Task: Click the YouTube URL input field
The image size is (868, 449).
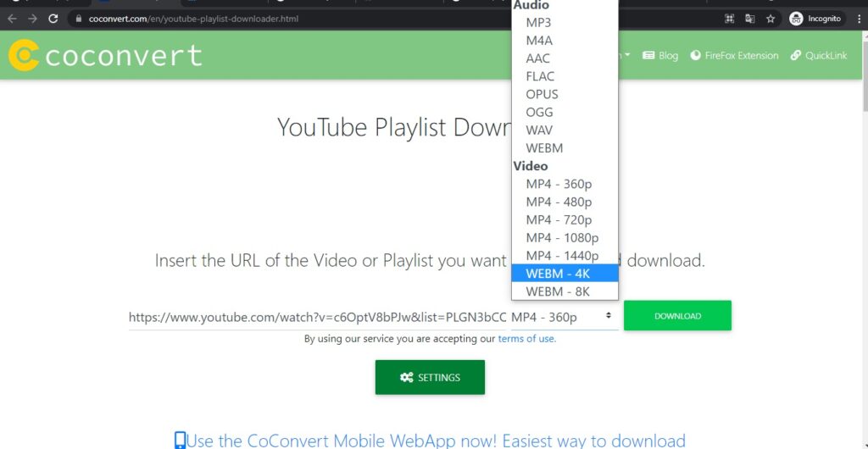Action: tap(318, 317)
